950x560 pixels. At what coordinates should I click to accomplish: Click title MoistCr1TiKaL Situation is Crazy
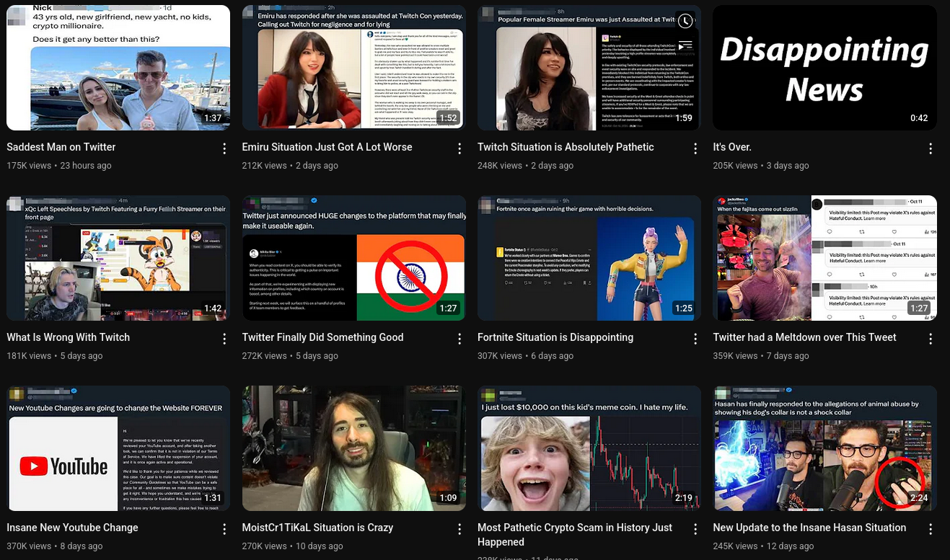coord(317,528)
